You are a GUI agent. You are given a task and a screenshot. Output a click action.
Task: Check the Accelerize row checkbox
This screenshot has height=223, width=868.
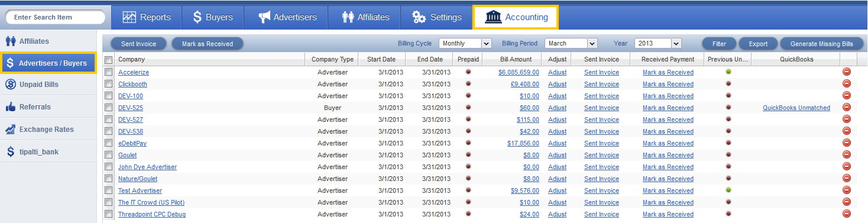click(108, 72)
